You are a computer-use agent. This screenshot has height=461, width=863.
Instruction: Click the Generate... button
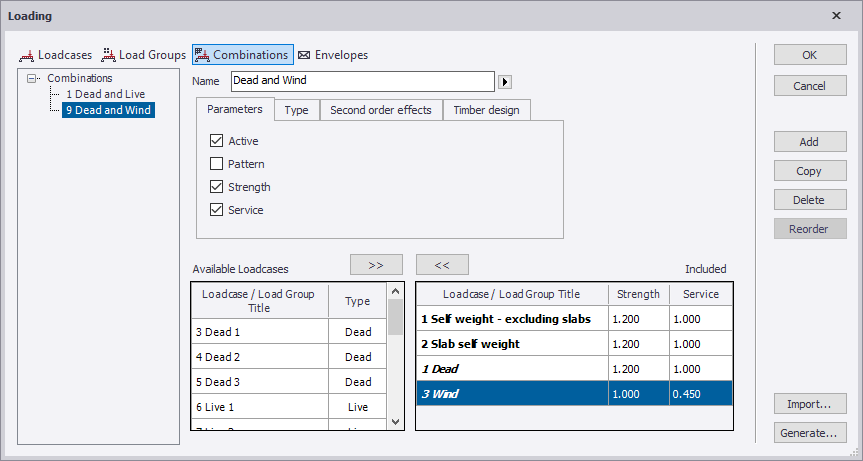coord(810,433)
